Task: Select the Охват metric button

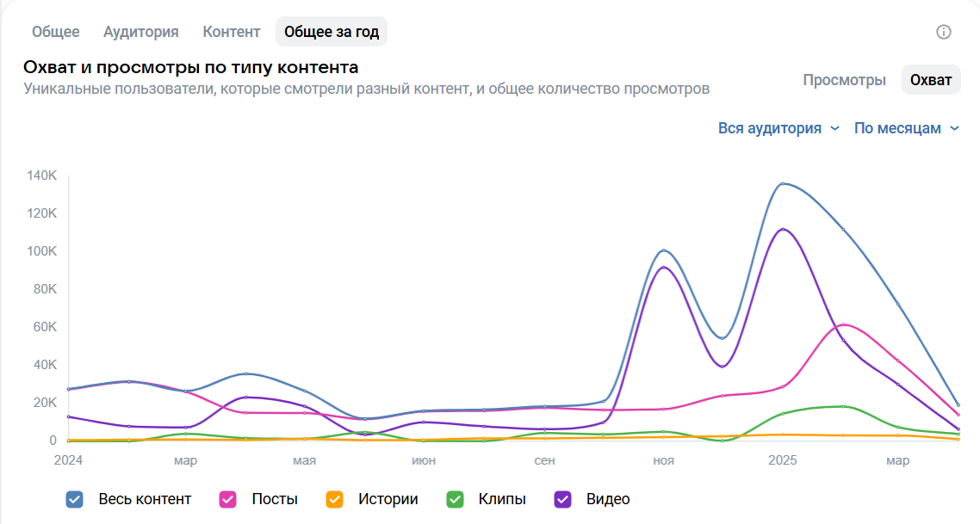Action: pos(931,80)
